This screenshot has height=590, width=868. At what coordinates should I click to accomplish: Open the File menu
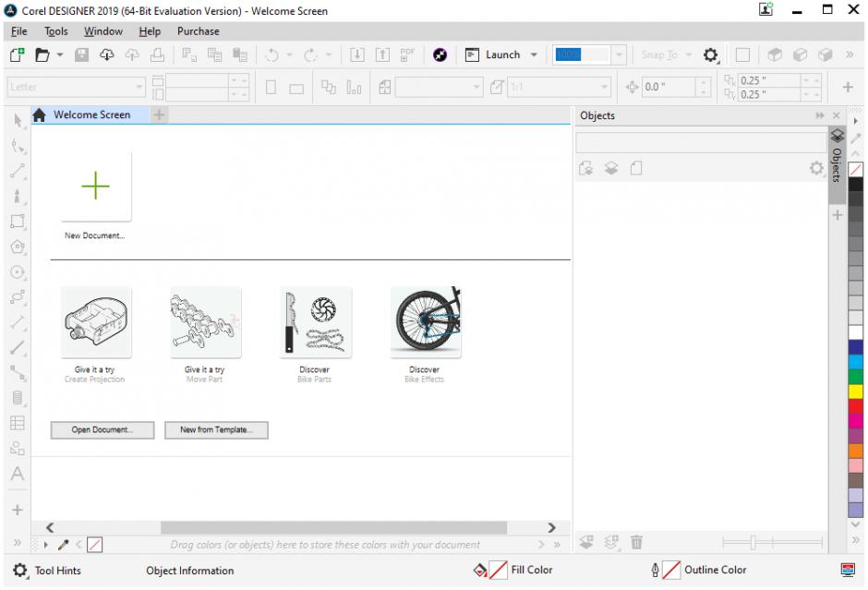(18, 31)
